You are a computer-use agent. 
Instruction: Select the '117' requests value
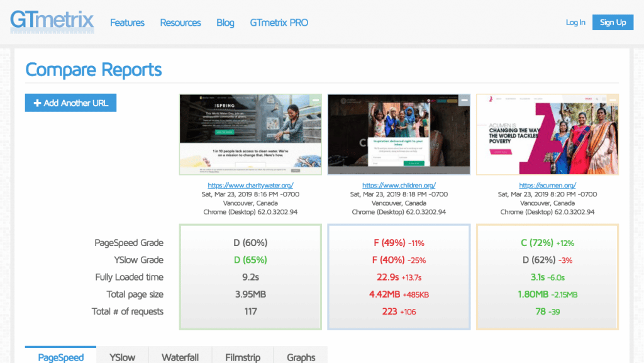tap(250, 311)
